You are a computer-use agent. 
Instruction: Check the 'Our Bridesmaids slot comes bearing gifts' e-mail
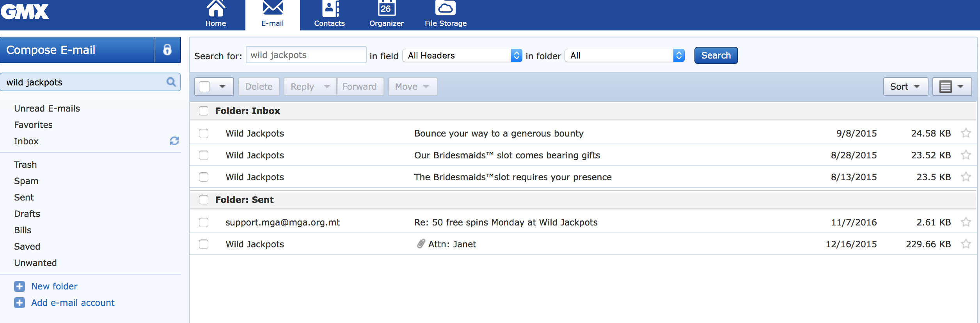pos(204,155)
